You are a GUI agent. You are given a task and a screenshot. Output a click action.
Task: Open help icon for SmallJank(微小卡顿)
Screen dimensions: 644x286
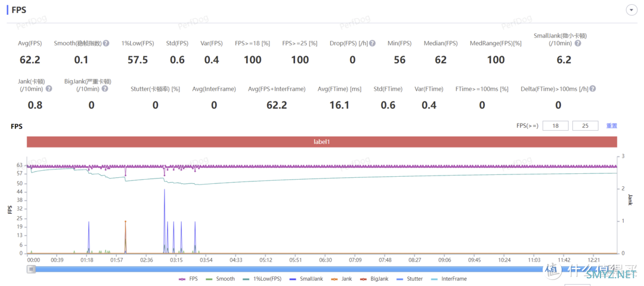[x=577, y=44]
